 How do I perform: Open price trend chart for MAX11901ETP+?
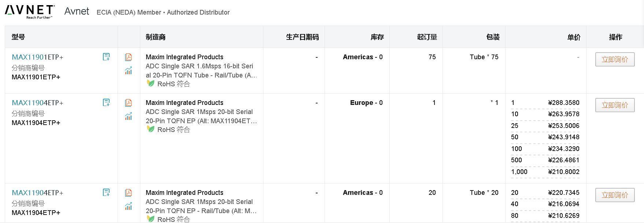pyautogui.click(x=129, y=71)
